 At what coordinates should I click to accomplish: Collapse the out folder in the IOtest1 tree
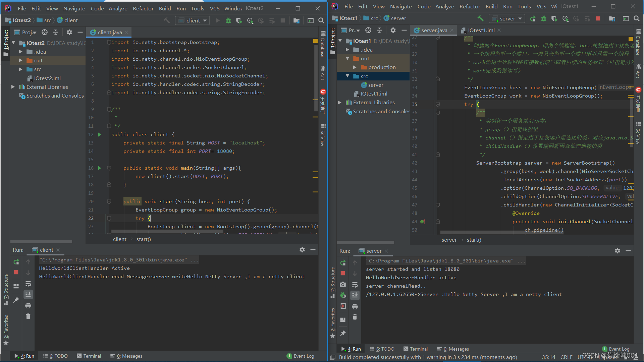coord(347,58)
